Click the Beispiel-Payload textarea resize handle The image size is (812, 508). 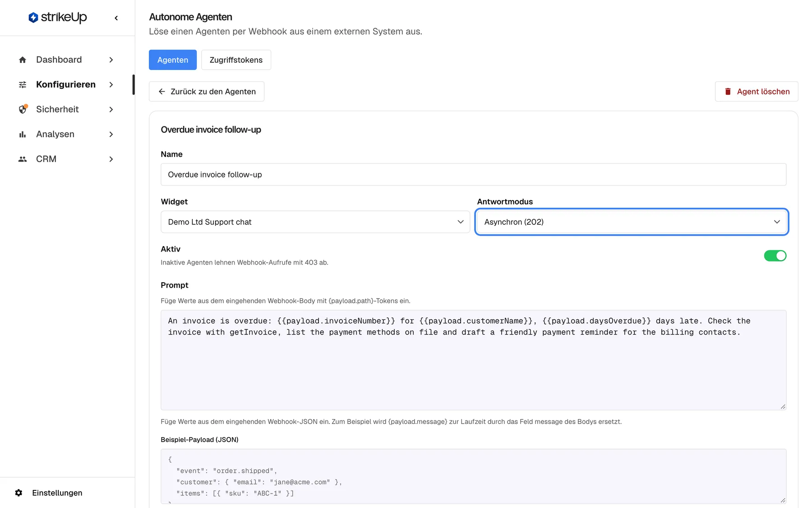coord(783,500)
